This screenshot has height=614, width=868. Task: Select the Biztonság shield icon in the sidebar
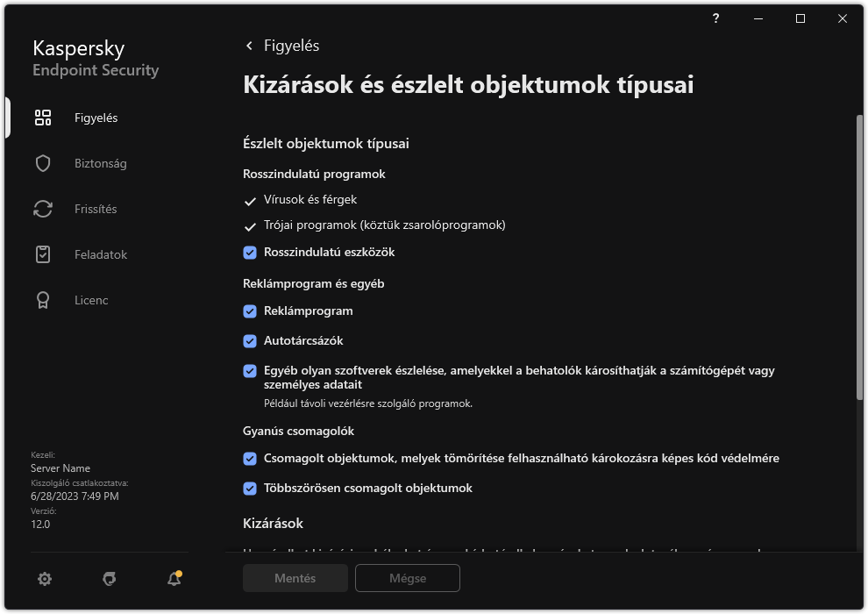point(42,163)
